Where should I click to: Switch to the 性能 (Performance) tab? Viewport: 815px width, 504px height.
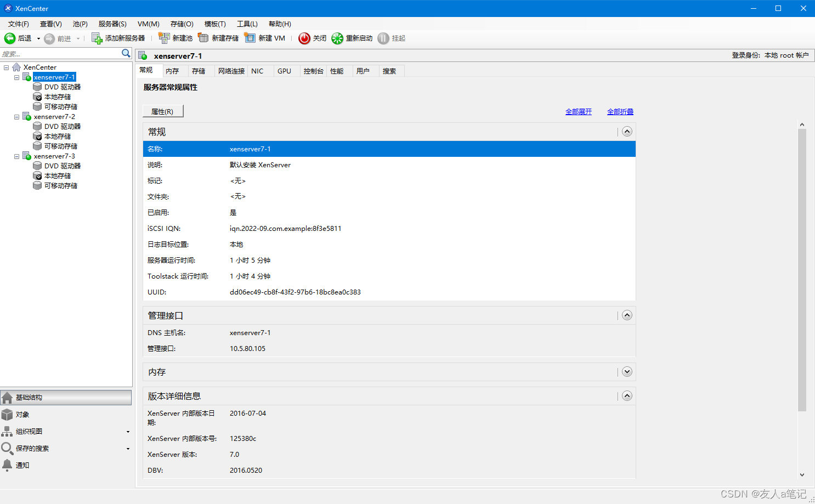tap(340, 71)
